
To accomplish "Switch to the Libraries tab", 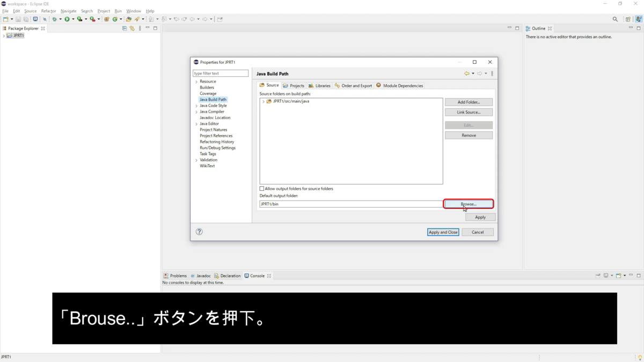I will coord(319,86).
